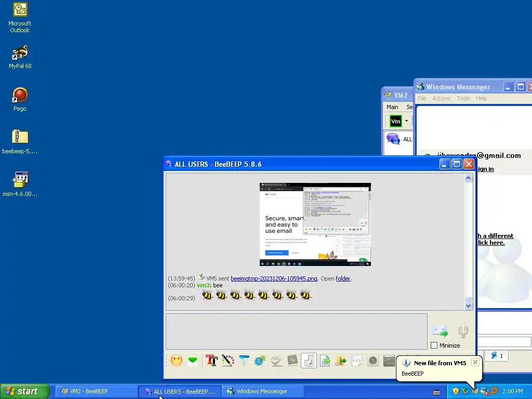Click the message text input area
The image size is (532, 399).
(296, 331)
